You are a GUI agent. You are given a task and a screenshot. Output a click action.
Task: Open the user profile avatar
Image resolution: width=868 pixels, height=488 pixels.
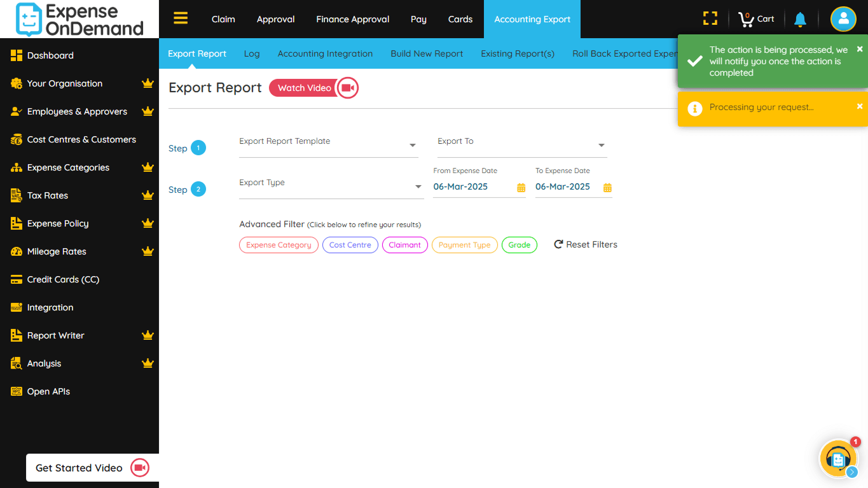(843, 19)
